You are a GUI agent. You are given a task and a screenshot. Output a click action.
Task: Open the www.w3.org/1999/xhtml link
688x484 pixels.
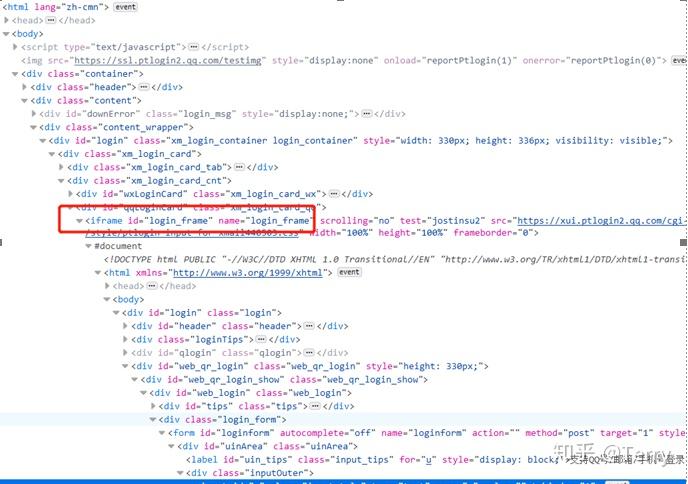[248, 273]
